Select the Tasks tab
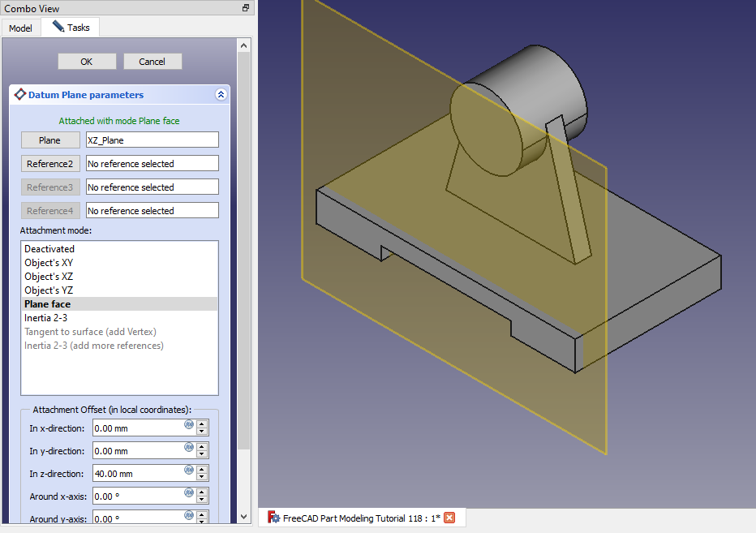This screenshot has height=533, width=756. (x=71, y=28)
